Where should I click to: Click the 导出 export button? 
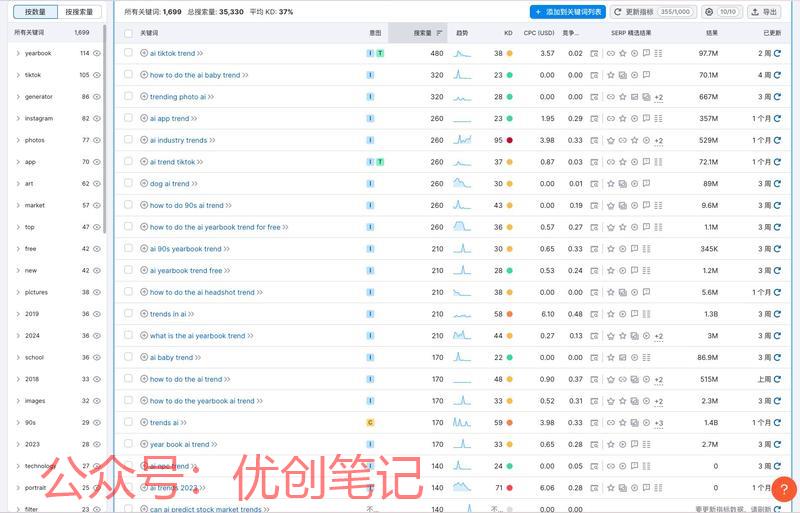764,12
